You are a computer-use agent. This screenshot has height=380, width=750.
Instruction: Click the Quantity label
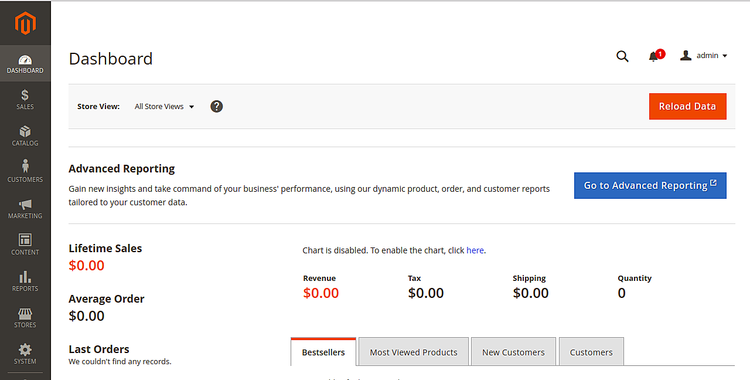click(634, 278)
